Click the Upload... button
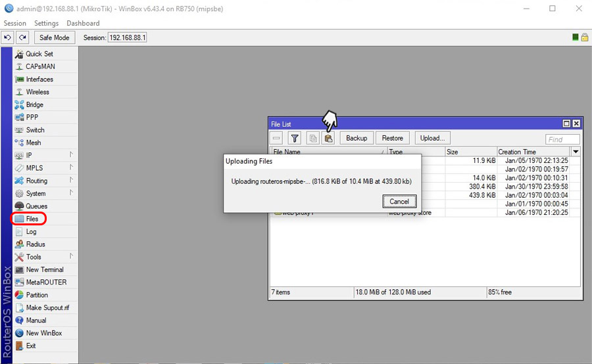 click(432, 138)
